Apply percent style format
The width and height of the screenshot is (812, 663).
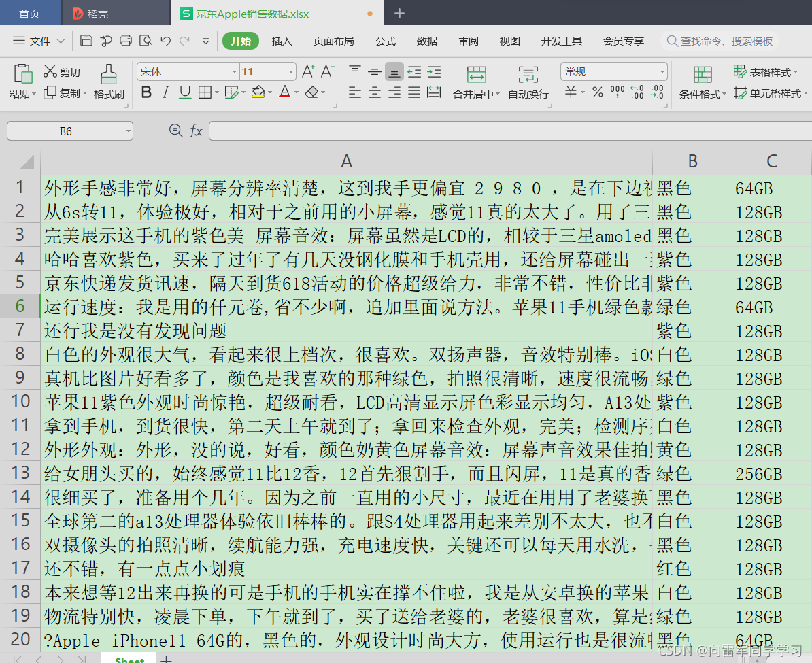click(x=598, y=92)
